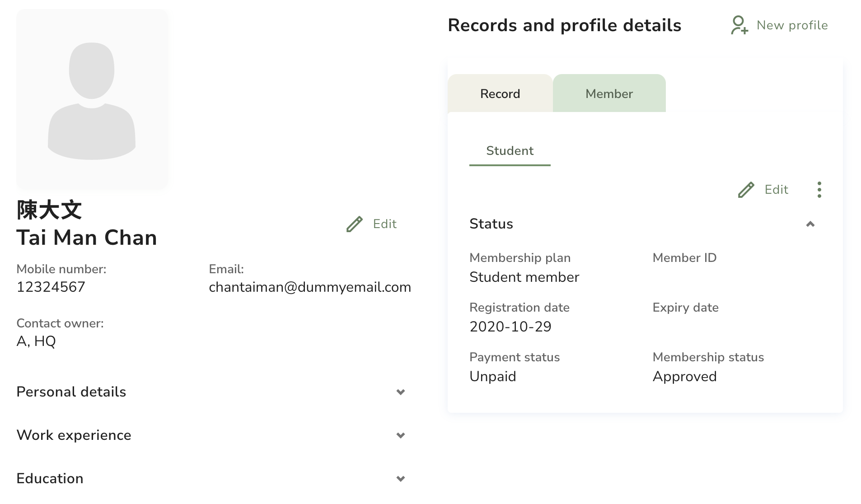This screenshot has height=504, width=861.
Task: Click the mobile number 12324567
Action: [51, 287]
